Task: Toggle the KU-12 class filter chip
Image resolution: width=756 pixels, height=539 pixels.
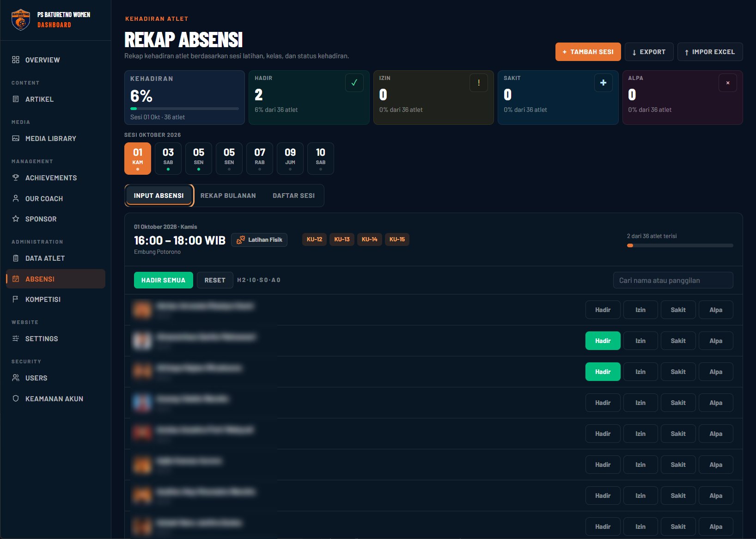Action: [x=315, y=239]
